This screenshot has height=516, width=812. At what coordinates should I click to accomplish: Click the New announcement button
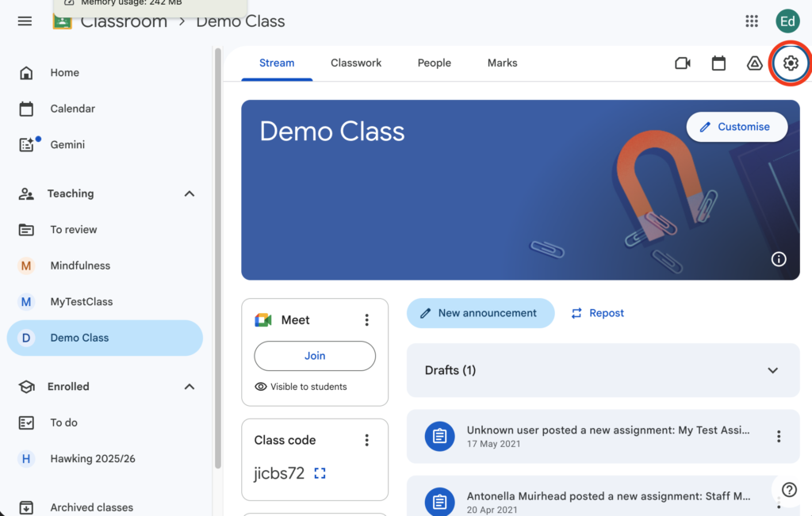point(479,313)
